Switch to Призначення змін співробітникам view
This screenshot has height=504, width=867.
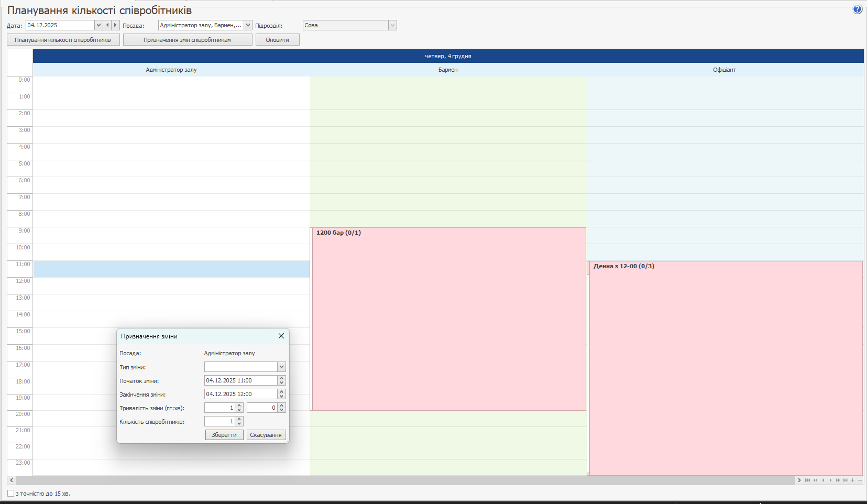pyautogui.click(x=188, y=40)
